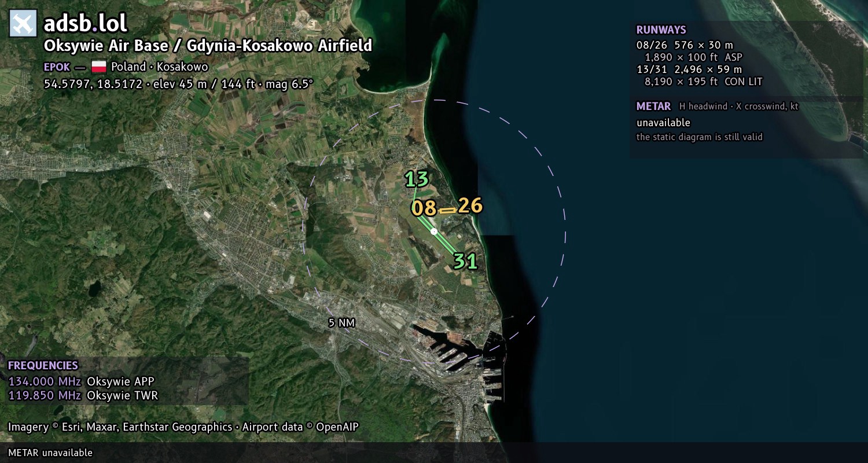Select the "134.000 MHz" frequency value
The height and width of the screenshot is (463, 868).
click(45, 381)
